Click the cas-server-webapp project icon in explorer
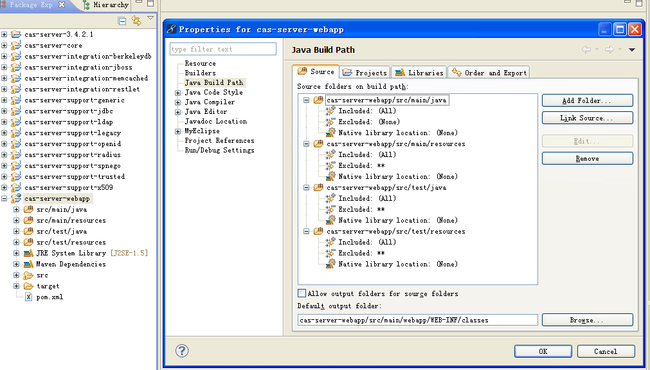 16,198
